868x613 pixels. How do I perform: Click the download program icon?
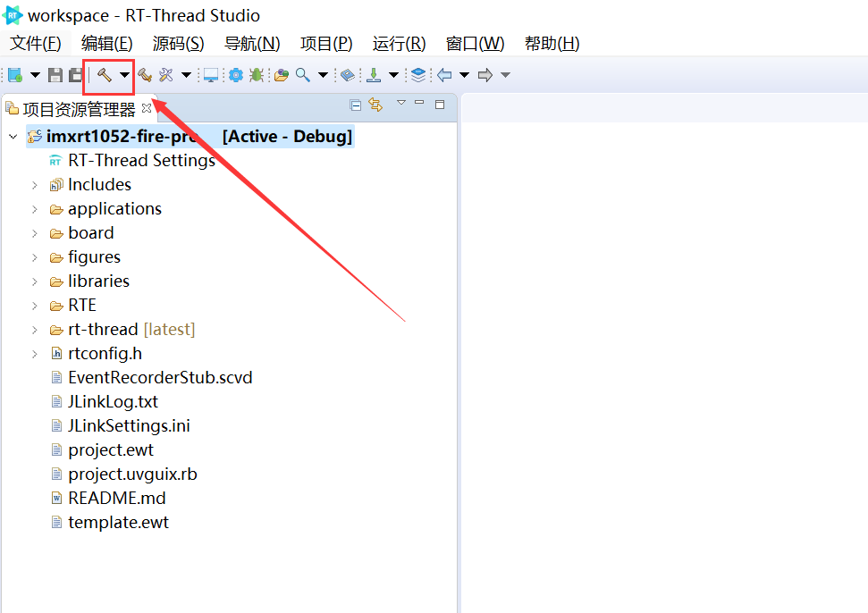point(374,75)
